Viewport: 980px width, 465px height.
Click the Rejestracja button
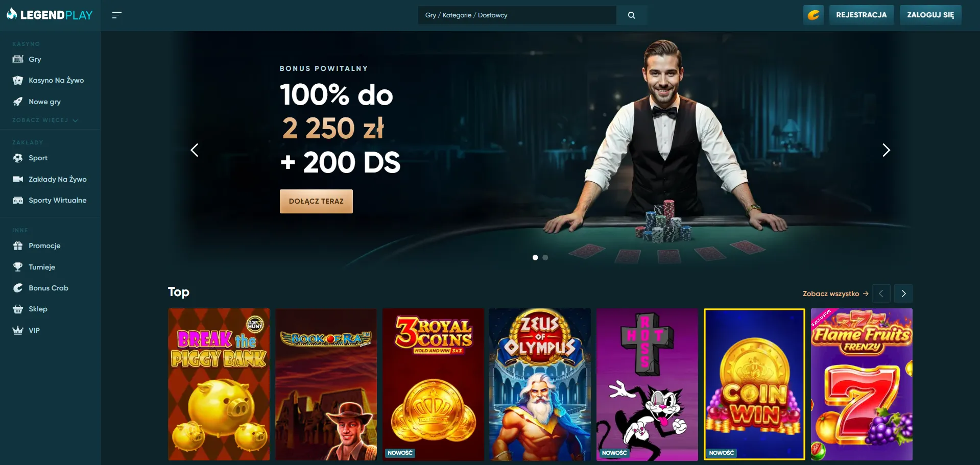click(x=862, y=15)
